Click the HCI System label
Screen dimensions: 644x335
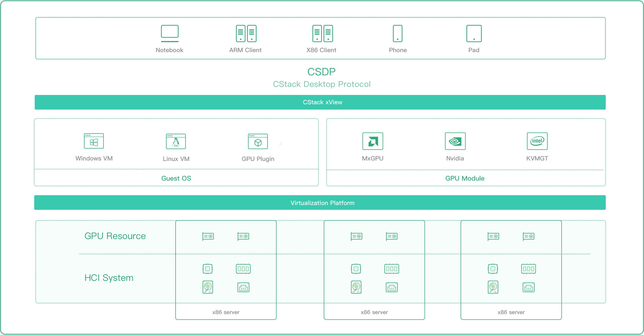[109, 278]
